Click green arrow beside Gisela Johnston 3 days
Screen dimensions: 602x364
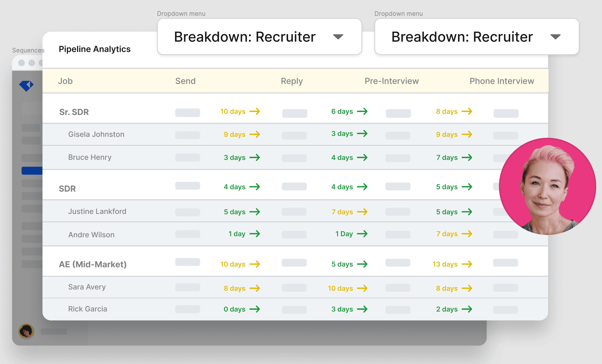[362, 133]
